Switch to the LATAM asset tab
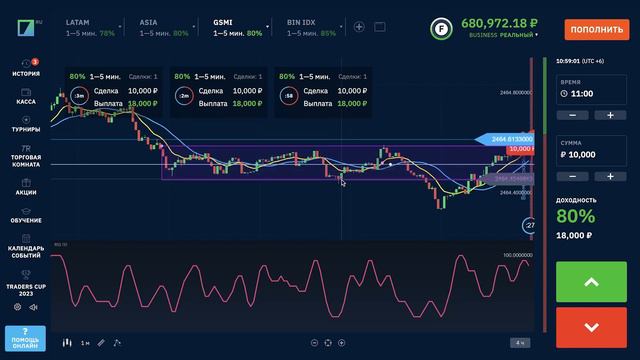 (x=90, y=28)
